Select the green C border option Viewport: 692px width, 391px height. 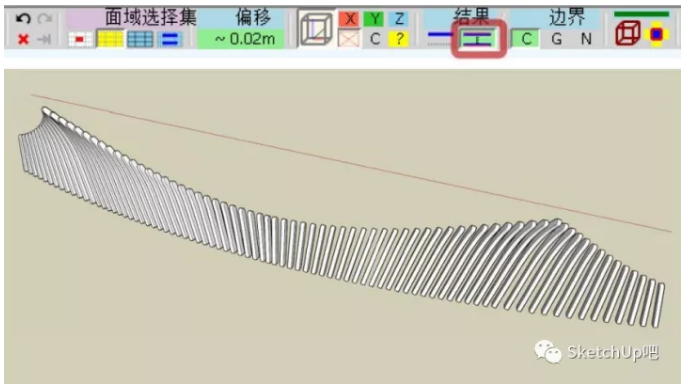coord(525,39)
